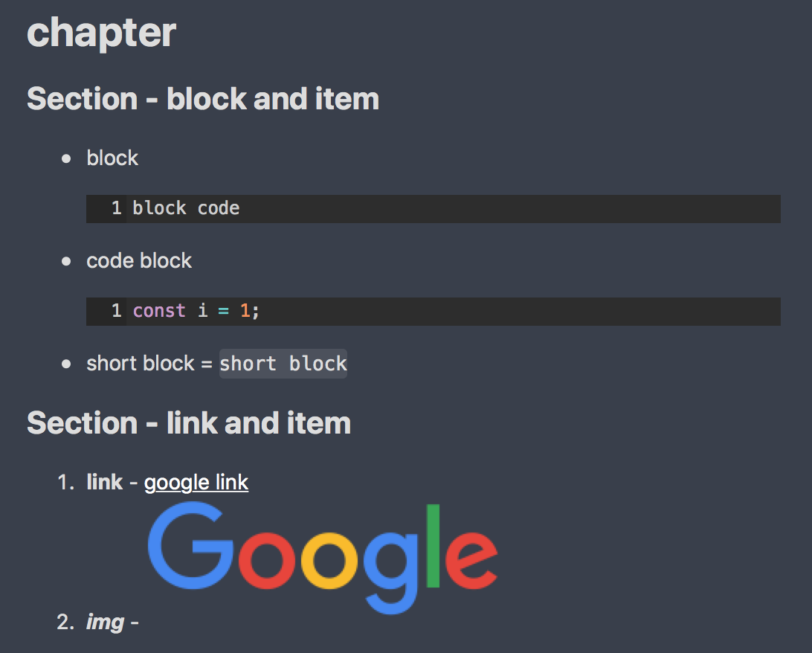
Task: Click the bullet dot before "short block"
Action: [67, 364]
